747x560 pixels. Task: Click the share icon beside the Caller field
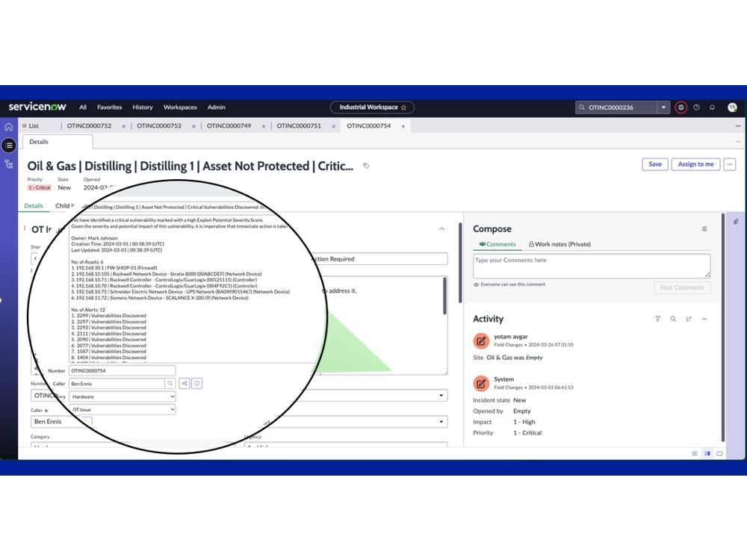pos(185,383)
